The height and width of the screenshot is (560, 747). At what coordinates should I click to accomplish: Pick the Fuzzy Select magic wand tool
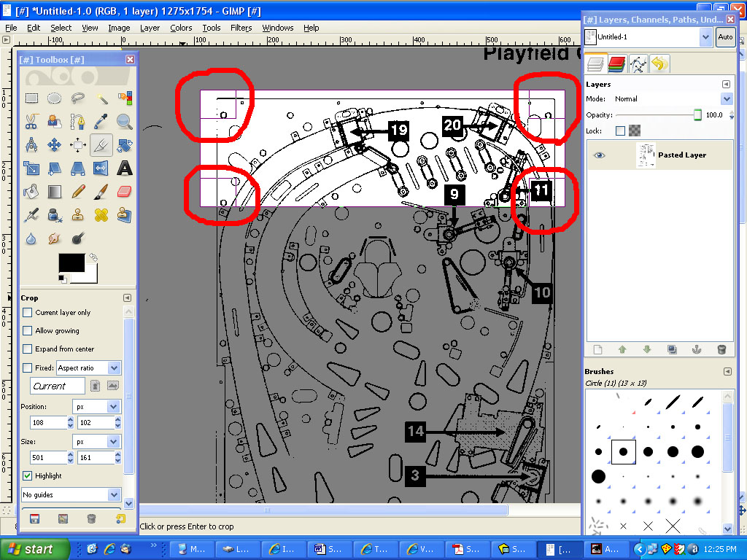coord(101,98)
